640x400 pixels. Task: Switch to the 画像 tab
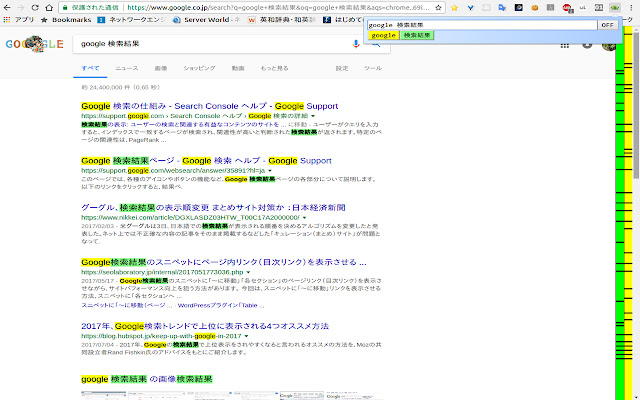161,68
